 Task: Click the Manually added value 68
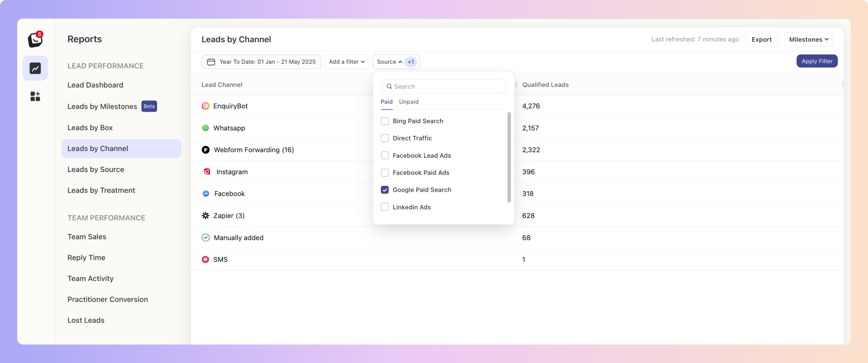pyautogui.click(x=527, y=238)
